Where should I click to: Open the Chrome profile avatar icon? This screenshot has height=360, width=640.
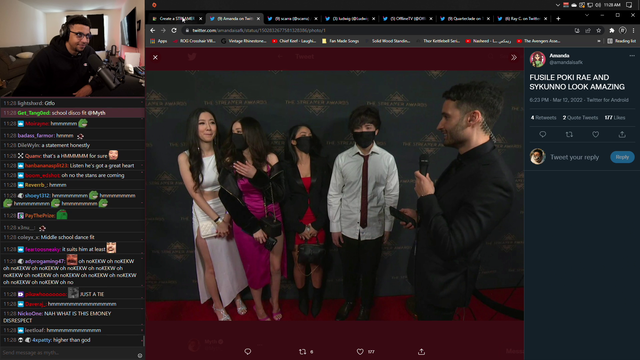coord(622,31)
